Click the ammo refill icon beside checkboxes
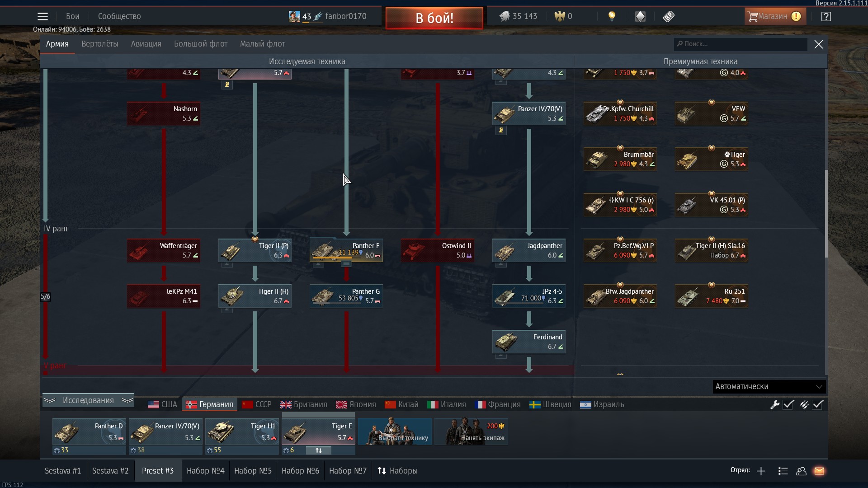 pyautogui.click(x=804, y=405)
